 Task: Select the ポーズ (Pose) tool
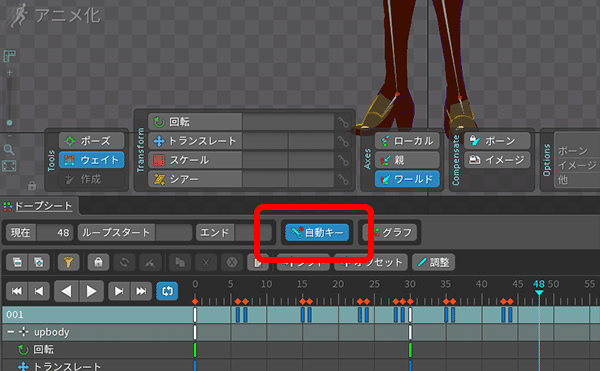pyautogui.click(x=92, y=141)
